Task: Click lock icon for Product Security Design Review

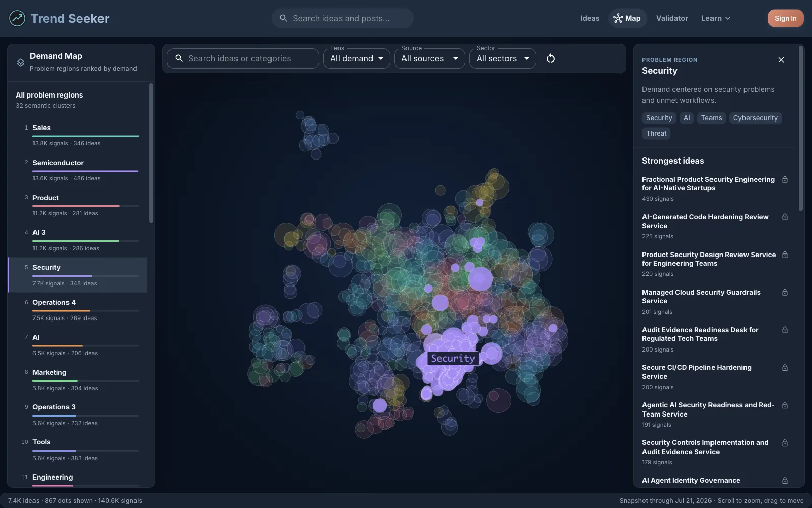Action: [x=785, y=255]
